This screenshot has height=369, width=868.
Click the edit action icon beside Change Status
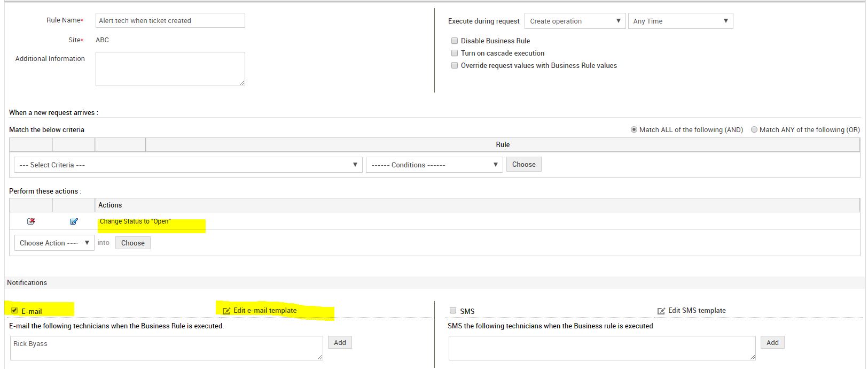click(74, 221)
